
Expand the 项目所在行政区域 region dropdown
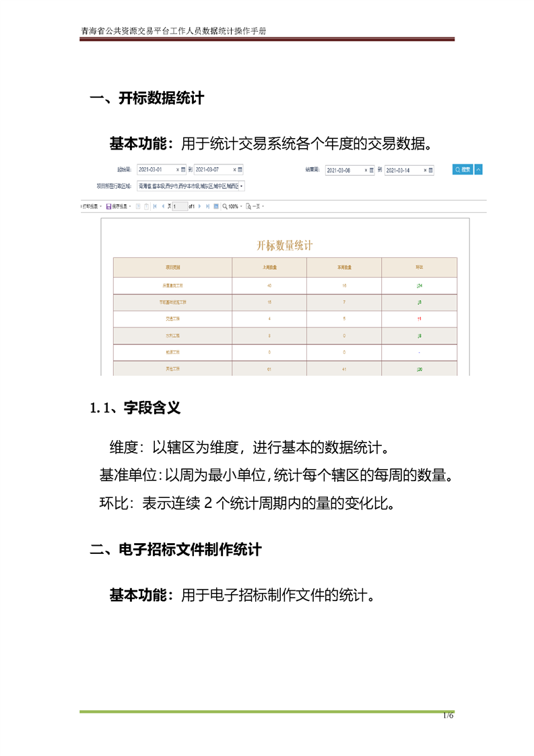click(x=242, y=185)
